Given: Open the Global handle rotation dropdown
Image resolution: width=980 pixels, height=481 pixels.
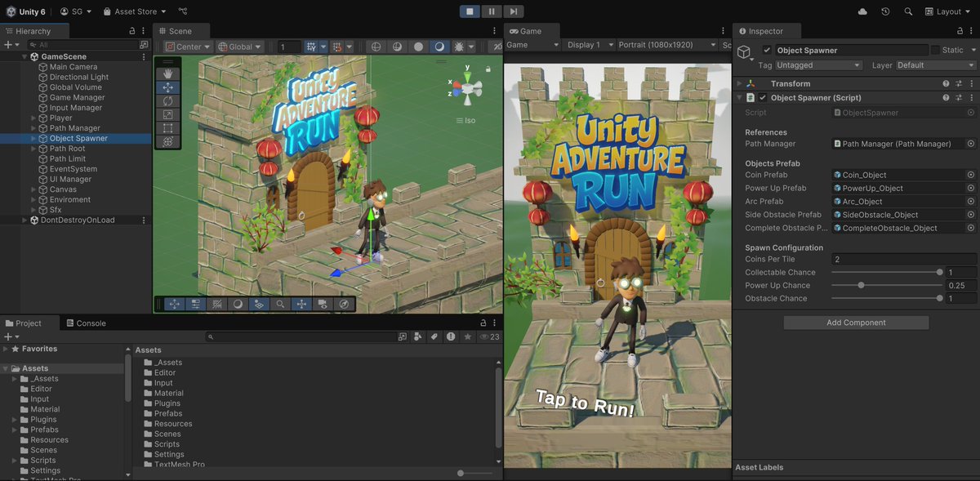Looking at the screenshot, I should tap(241, 47).
